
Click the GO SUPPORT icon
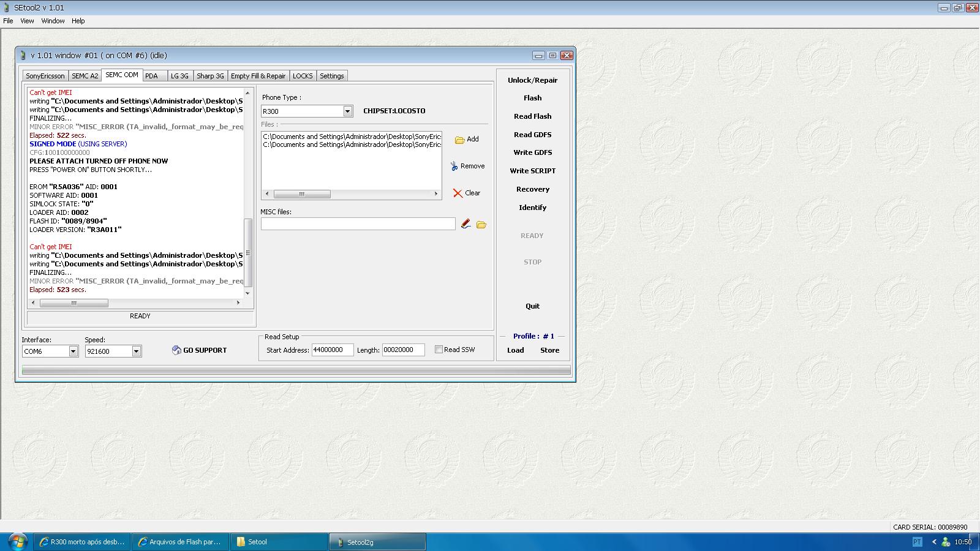(x=176, y=350)
